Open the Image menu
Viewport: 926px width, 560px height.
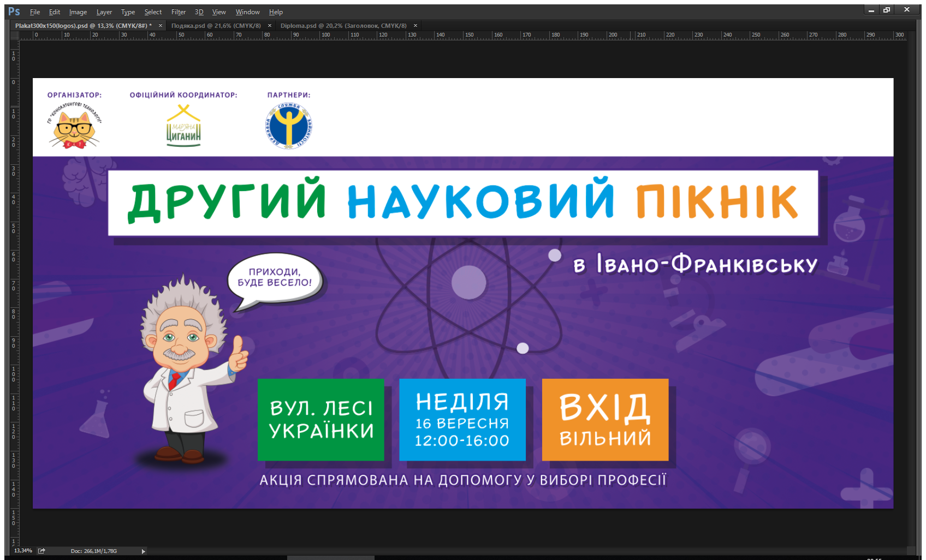coord(78,12)
